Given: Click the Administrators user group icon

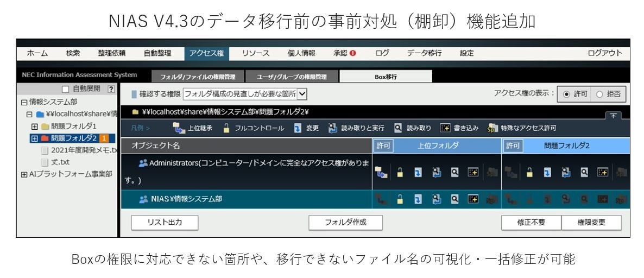Looking at the screenshot, I should pos(143,163).
